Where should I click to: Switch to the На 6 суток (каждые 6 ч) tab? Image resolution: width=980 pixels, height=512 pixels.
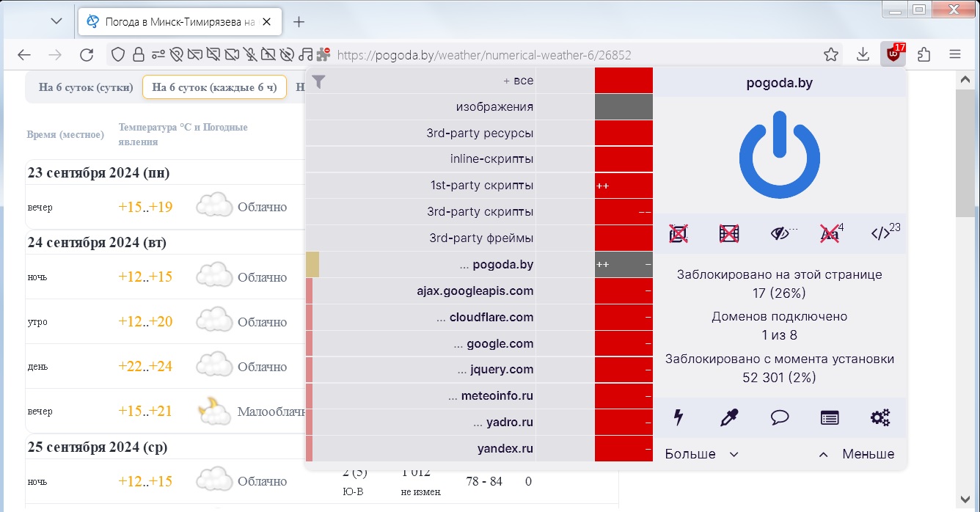coord(214,87)
